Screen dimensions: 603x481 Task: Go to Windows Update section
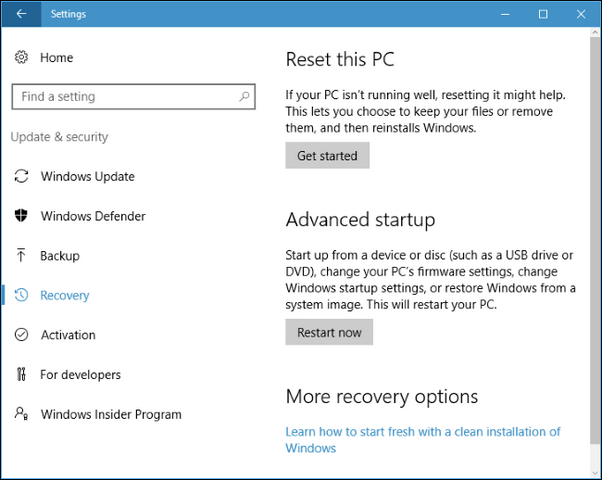(x=88, y=176)
